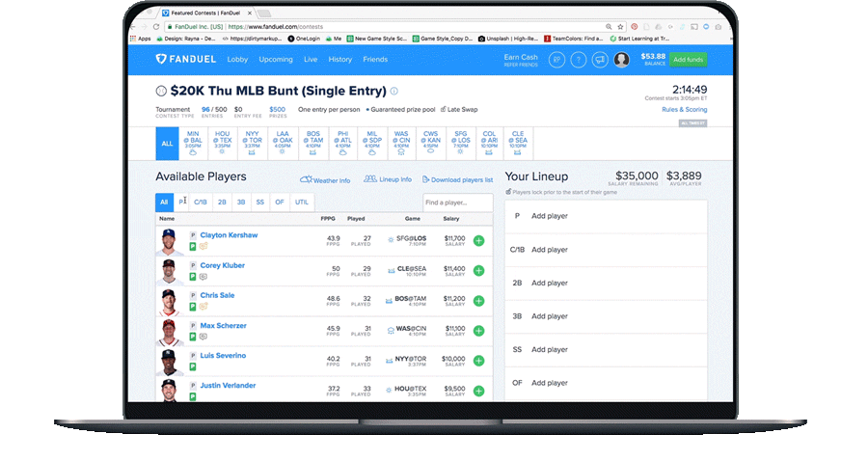This screenshot has width=868, height=461.
Task: Open the Apps bookmarks shortcut
Action: 141,39
